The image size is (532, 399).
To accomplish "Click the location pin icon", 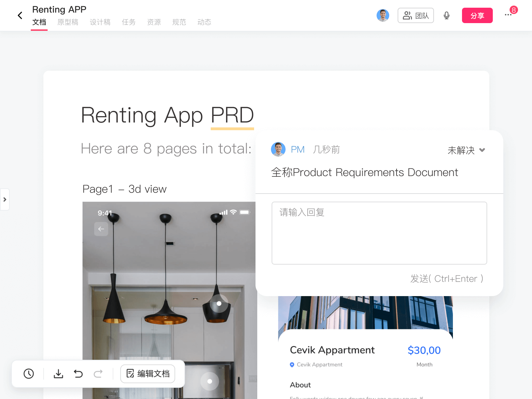I will [292, 365].
